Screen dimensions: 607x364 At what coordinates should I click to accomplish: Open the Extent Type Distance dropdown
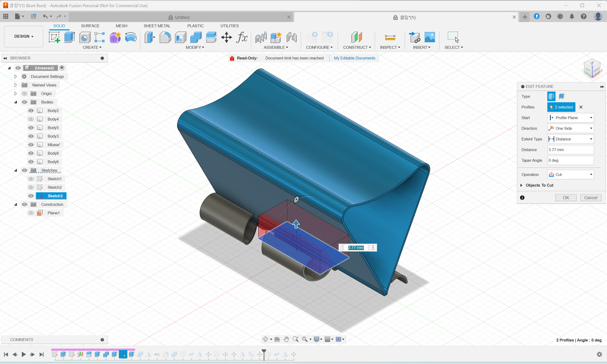[x=570, y=139]
